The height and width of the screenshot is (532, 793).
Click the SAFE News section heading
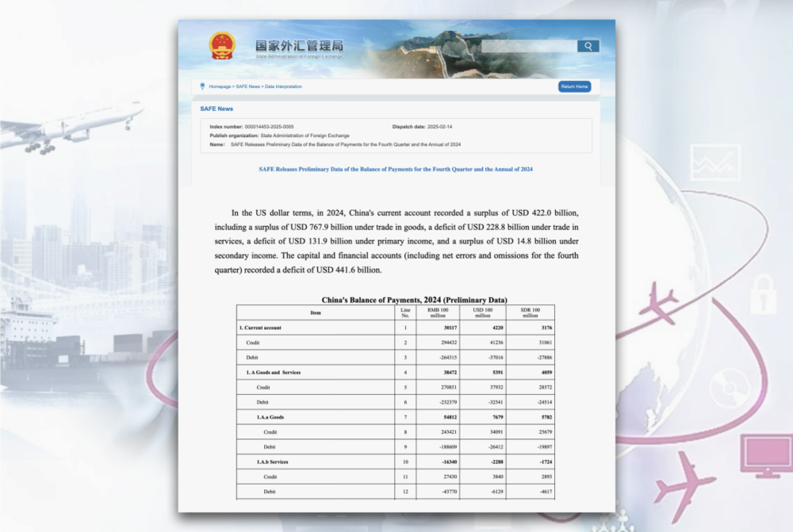[x=216, y=109]
